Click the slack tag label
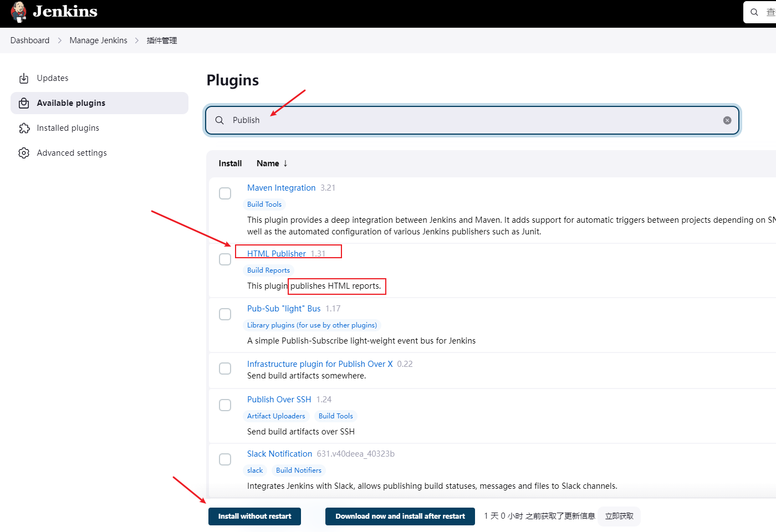The image size is (776, 532). (255, 470)
